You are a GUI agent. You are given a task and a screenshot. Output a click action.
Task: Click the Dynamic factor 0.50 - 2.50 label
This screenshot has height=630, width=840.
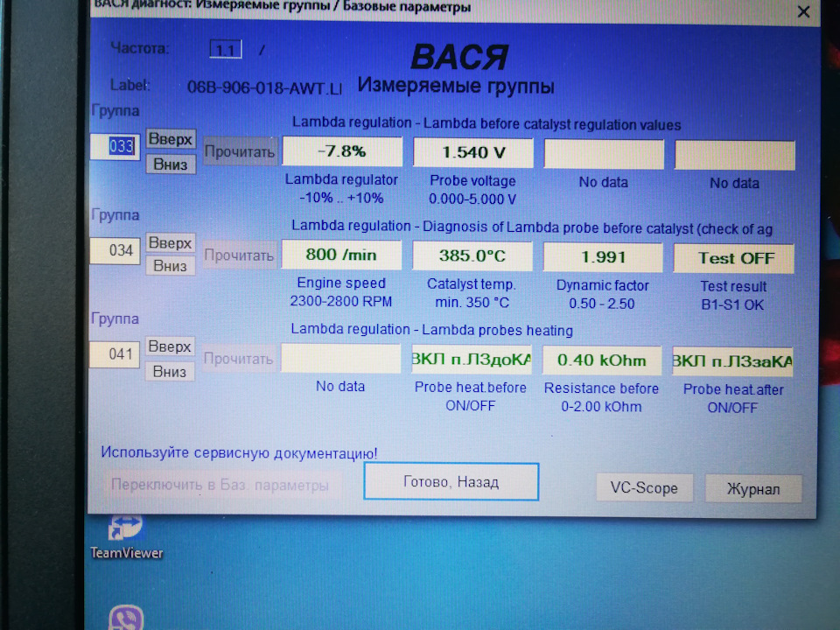click(602, 294)
